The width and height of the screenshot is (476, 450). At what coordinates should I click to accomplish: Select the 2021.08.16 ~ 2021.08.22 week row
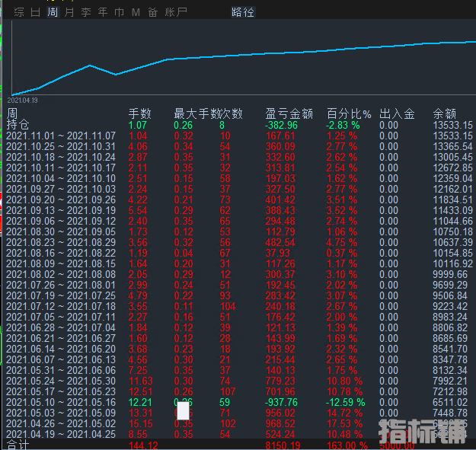(239, 253)
